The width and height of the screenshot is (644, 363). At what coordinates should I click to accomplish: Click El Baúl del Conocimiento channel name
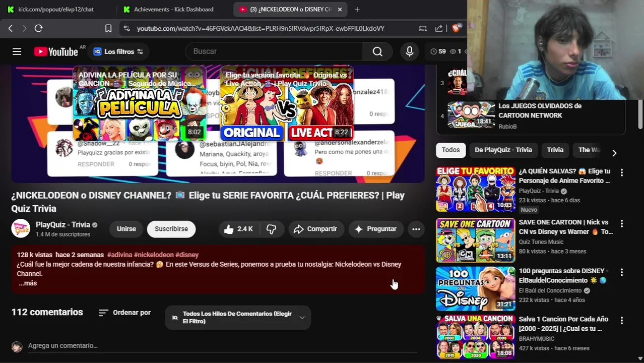[x=550, y=291]
